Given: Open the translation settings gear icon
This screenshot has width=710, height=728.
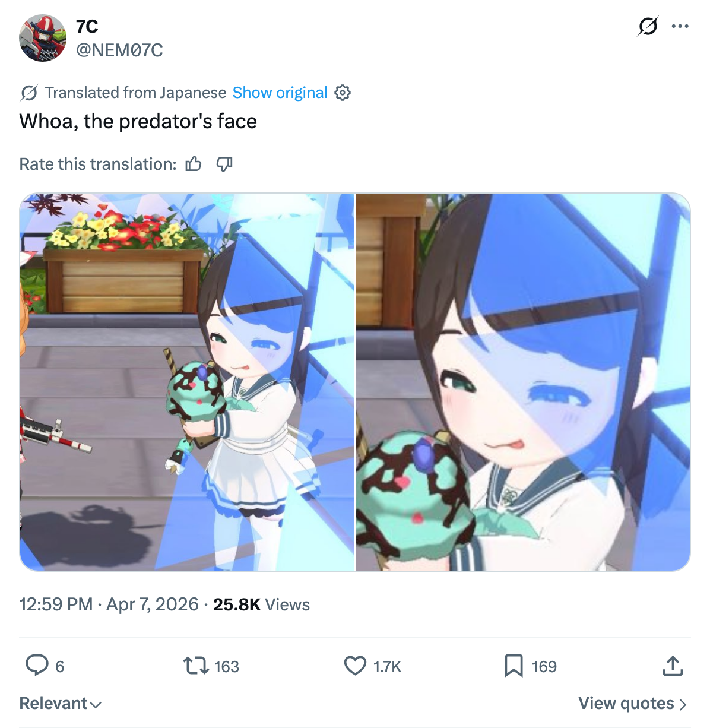Looking at the screenshot, I should (x=343, y=93).
